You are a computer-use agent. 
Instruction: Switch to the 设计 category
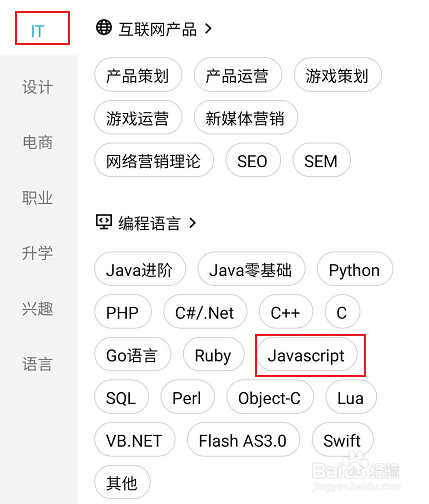pos(38,87)
